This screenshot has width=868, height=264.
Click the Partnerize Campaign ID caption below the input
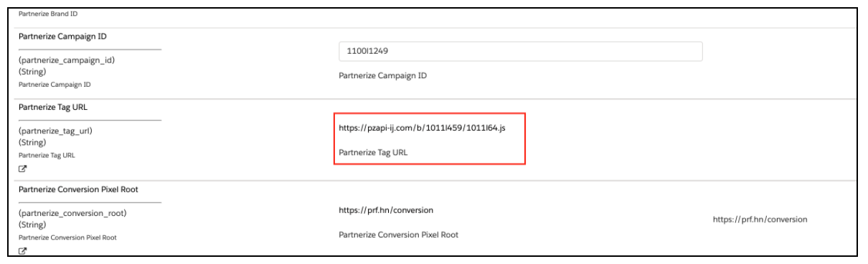click(382, 75)
